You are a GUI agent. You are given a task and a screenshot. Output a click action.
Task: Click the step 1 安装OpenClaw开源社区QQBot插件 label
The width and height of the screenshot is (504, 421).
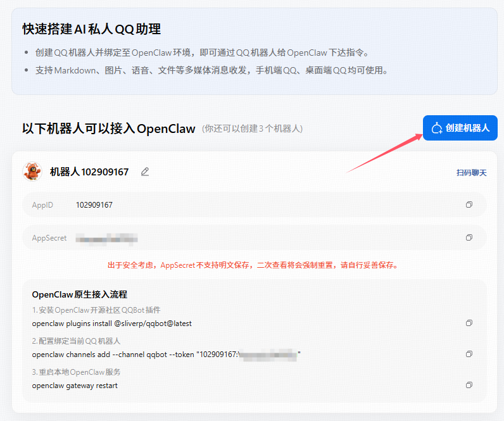coord(96,310)
